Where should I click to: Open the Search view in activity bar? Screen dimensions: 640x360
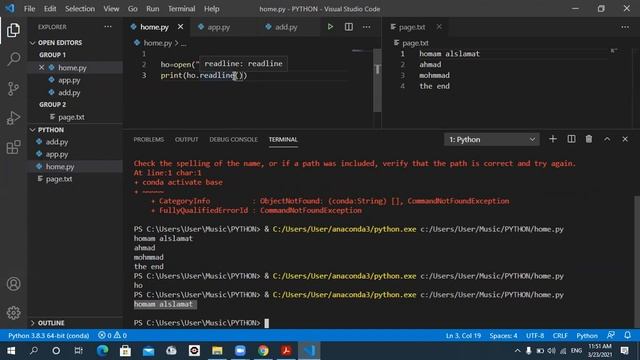[x=13, y=59]
